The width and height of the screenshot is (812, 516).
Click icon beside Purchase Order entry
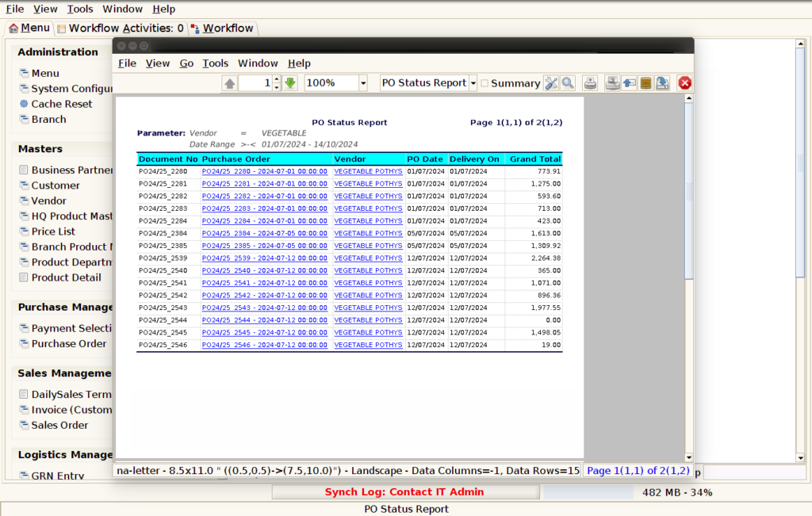[x=24, y=343]
